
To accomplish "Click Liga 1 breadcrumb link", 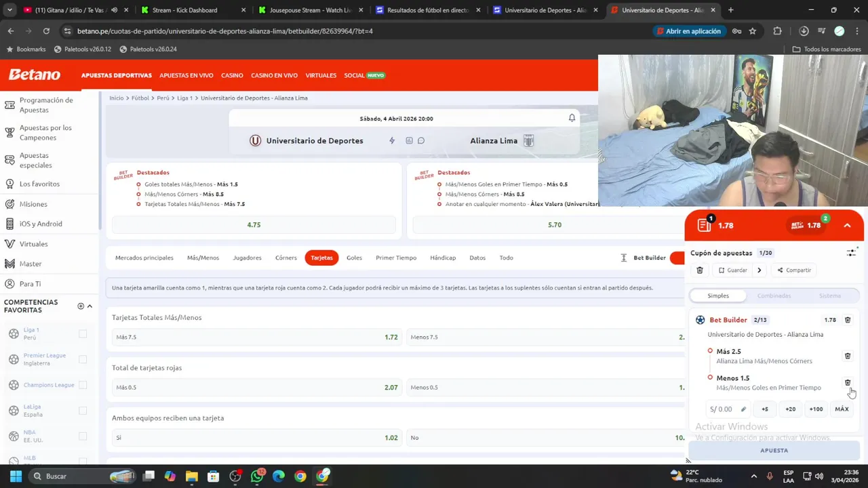I will click(x=184, y=98).
